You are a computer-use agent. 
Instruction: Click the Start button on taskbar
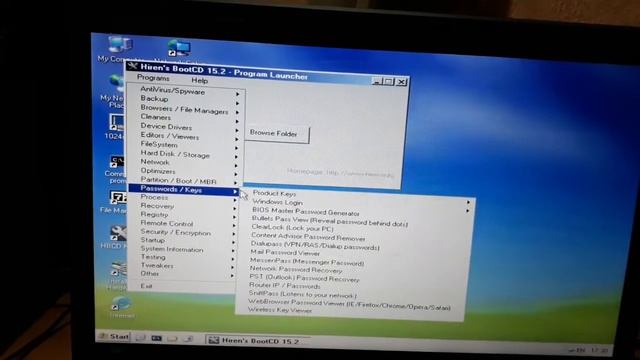coord(114,336)
